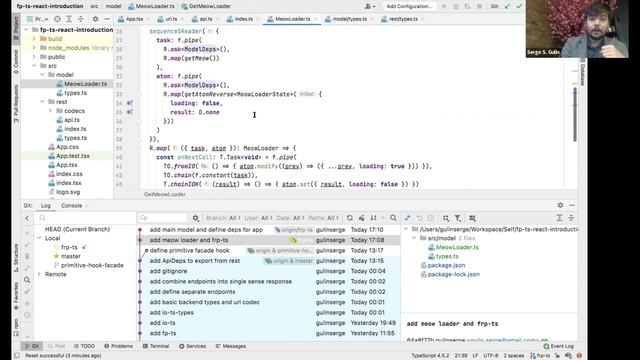Click the group-by icon in commit details toolbar
Viewport: 640px width, 360px height.
(x=446, y=218)
